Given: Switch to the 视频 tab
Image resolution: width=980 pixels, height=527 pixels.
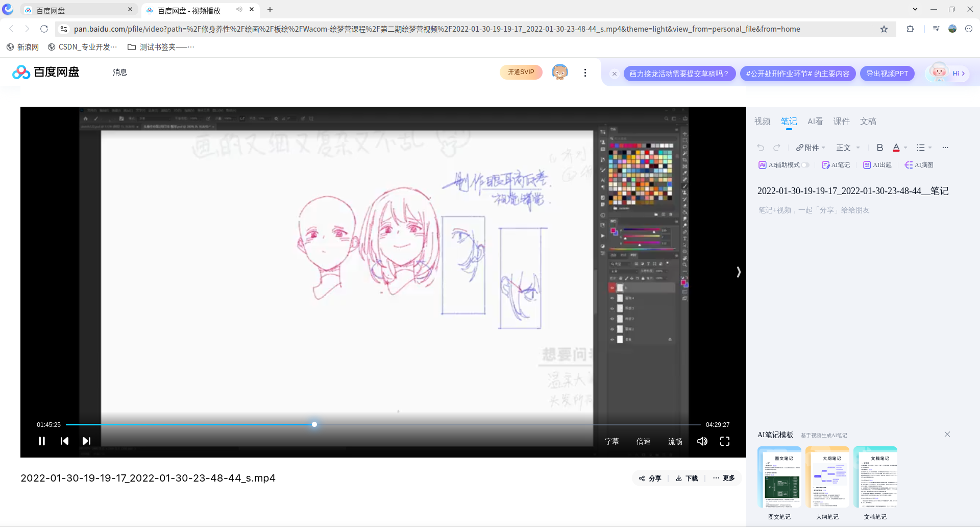Looking at the screenshot, I should pos(763,122).
